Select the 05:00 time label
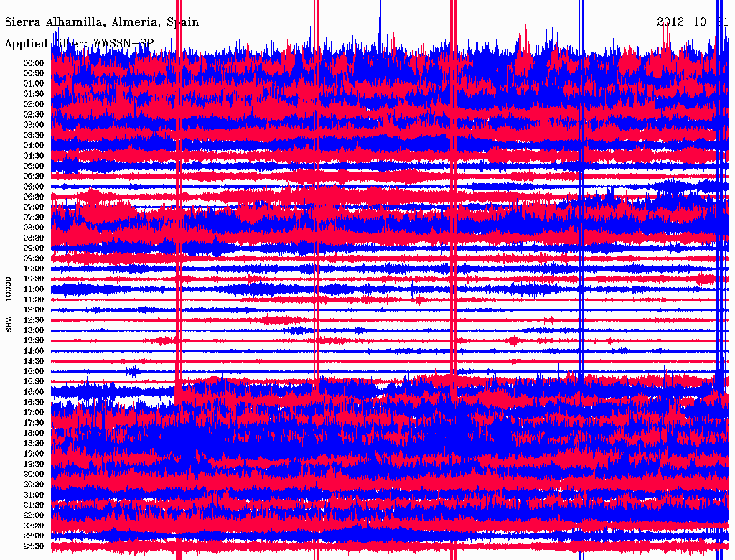The image size is (735, 560). point(33,166)
